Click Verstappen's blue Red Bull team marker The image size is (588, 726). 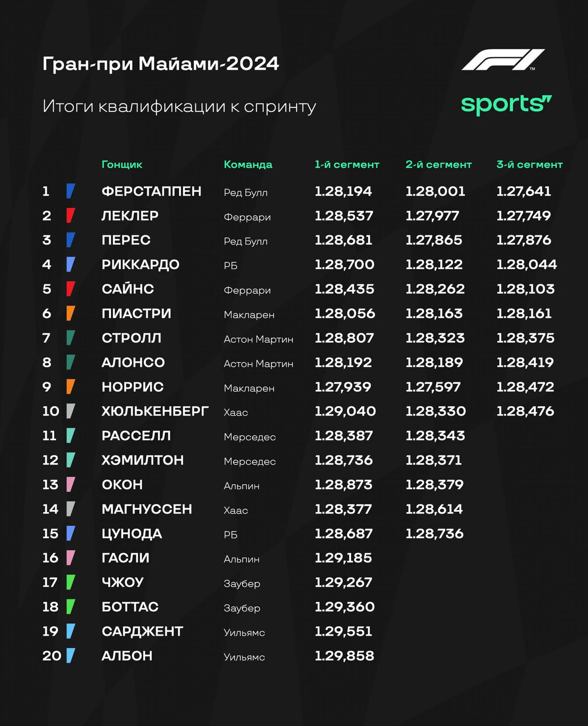tap(71, 191)
